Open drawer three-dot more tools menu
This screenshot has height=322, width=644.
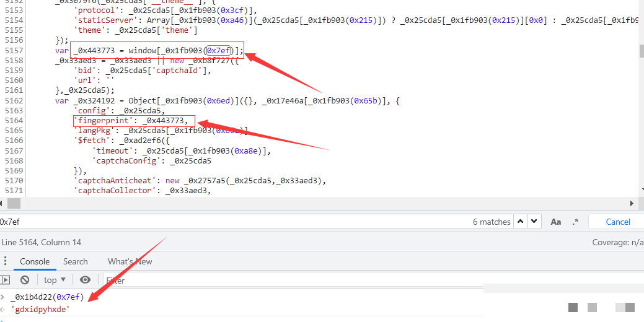point(5,261)
